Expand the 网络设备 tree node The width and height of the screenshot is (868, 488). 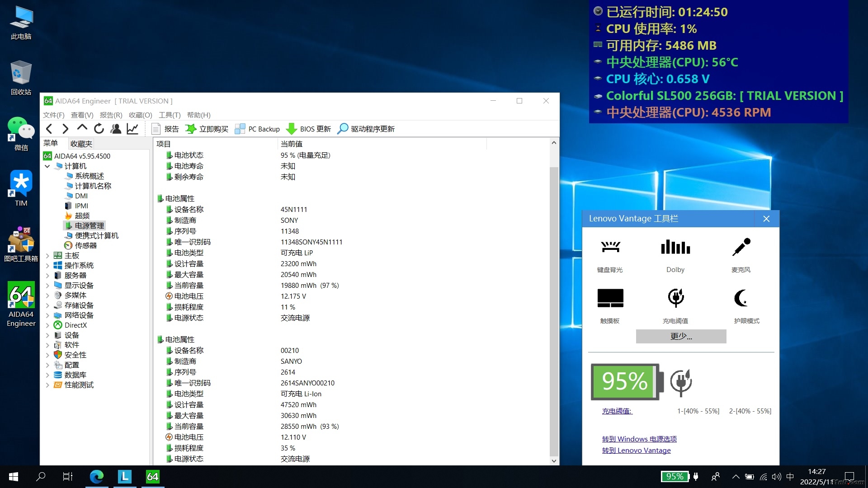coord(47,315)
